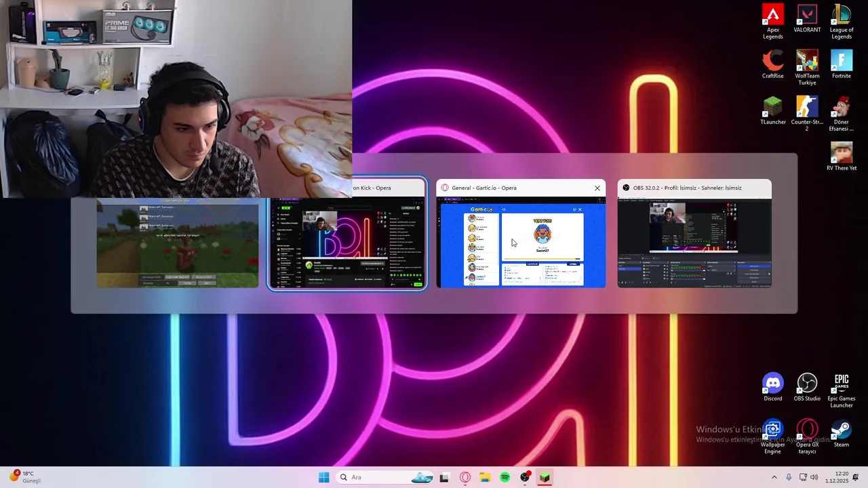Image resolution: width=868 pixels, height=488 pixels.
Task: Select the Fortnite desktop icon
Action: click(842, 64)
